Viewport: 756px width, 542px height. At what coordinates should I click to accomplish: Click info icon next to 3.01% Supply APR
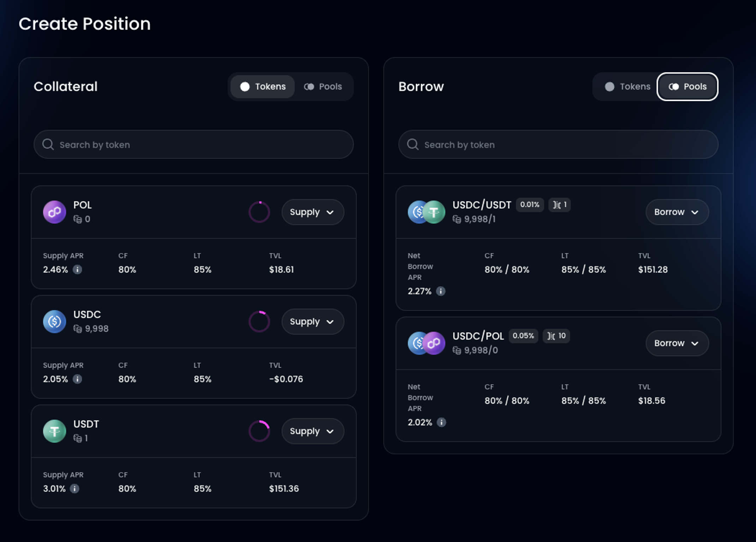tap(74, 489)
